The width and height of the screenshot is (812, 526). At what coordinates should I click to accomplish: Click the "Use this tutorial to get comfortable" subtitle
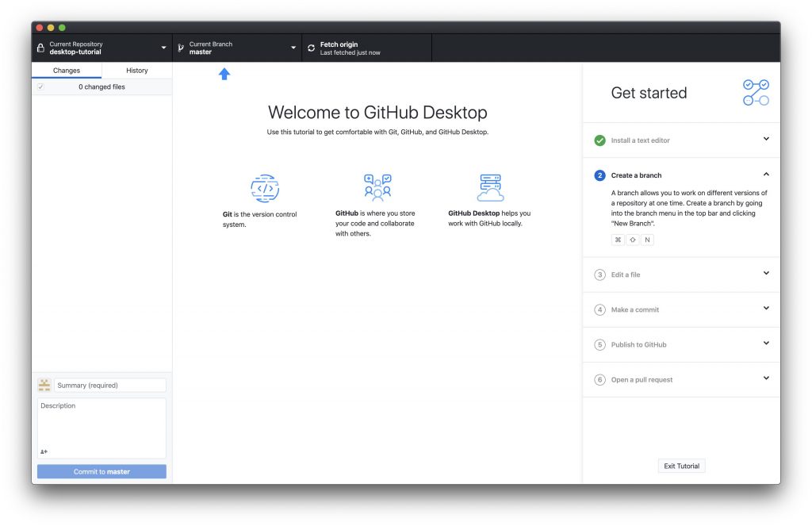(x=377, y=132)
